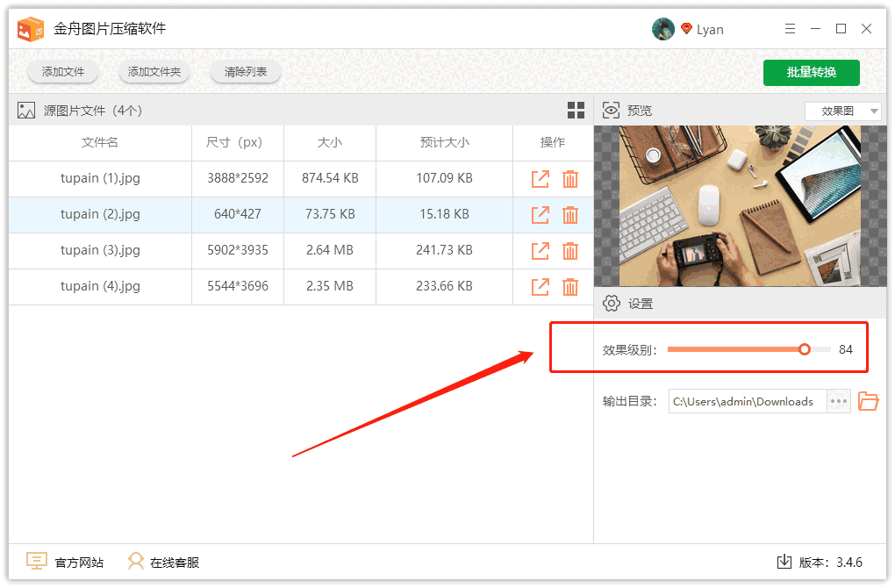
Task: Open the hamburger menu top right
Action: [x=789, y=28]
